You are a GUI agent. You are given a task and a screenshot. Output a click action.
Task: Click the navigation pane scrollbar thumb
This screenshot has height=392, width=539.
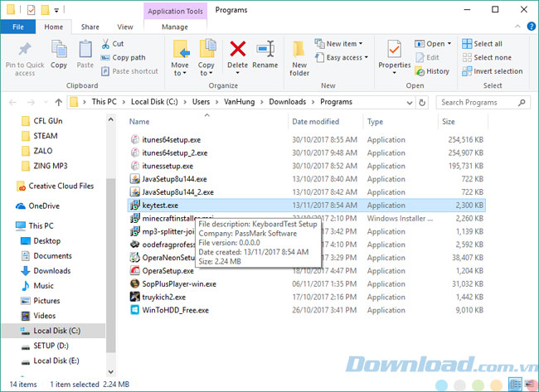(x=110, y=265)
